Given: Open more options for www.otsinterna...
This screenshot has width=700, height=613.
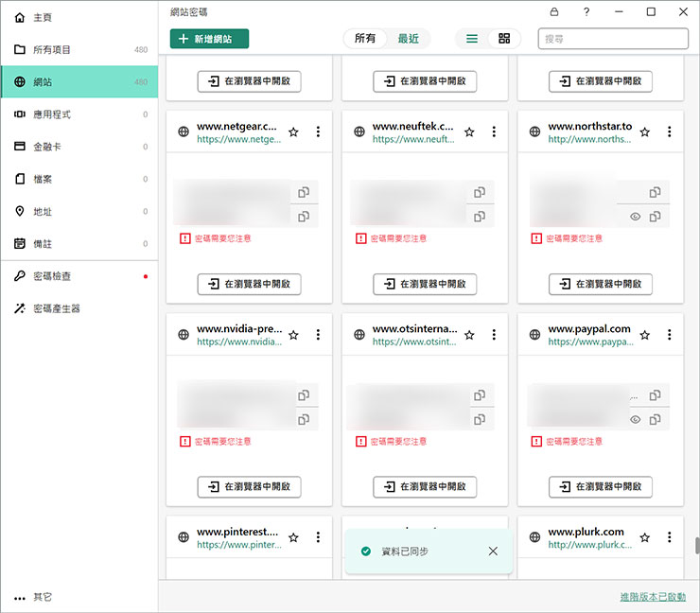Looking at the screenshot, I should click(x=494, y=334).
